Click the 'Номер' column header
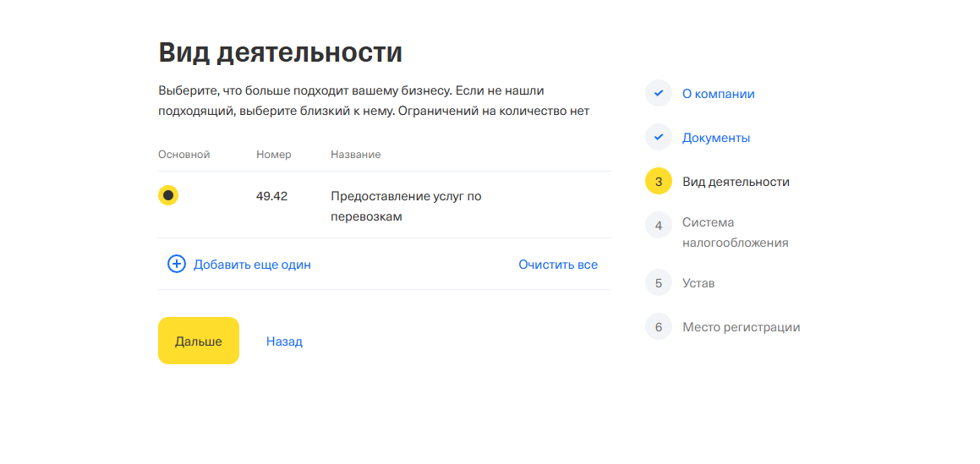 tap(274, 155)
